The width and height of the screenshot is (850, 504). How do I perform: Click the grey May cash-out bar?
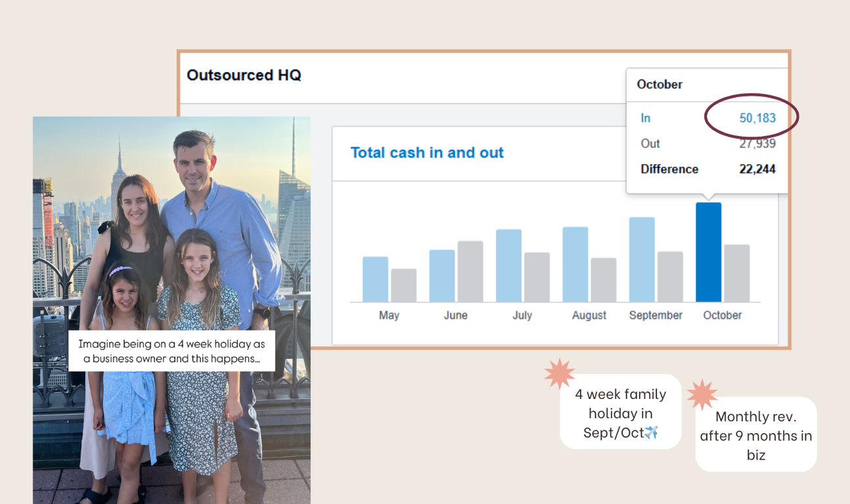(x=403, y=285)
